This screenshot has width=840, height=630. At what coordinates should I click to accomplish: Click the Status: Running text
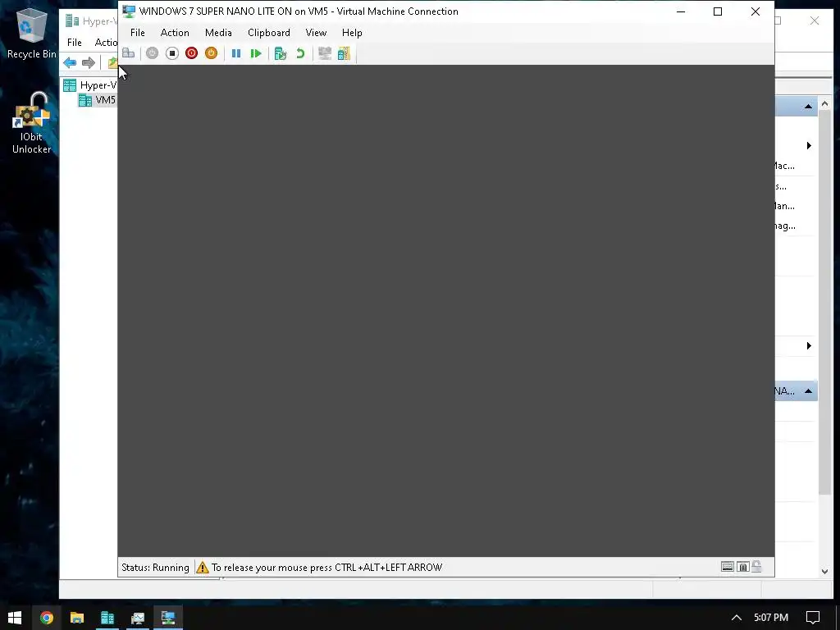tap(155, 568)
